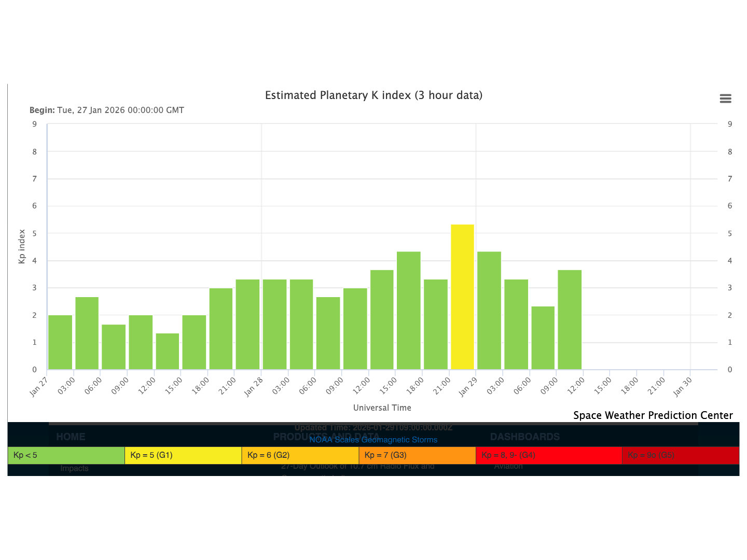Click the red Kp = 8, 9- (G4) swatch
This screenshot has height=560, width=747.
tap(548, 455)
